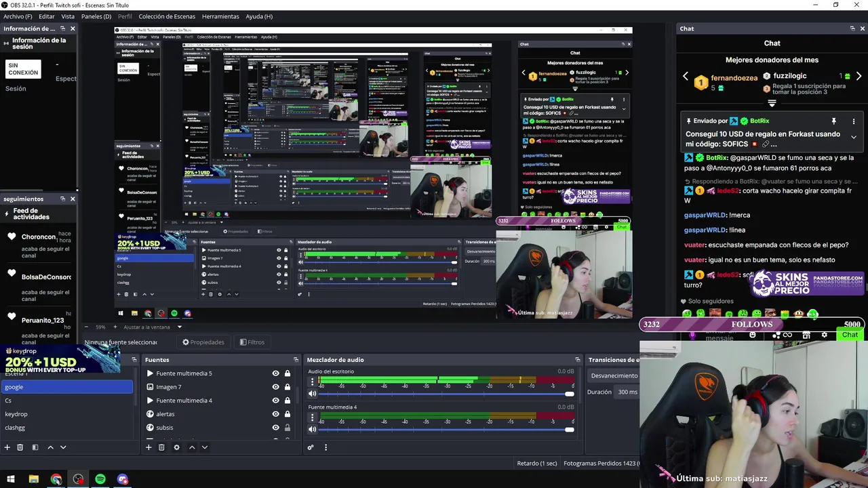Open chat settings gear icon
This screenshot has height=488, width=868.
pyautogui.click(x=825, y=335)
